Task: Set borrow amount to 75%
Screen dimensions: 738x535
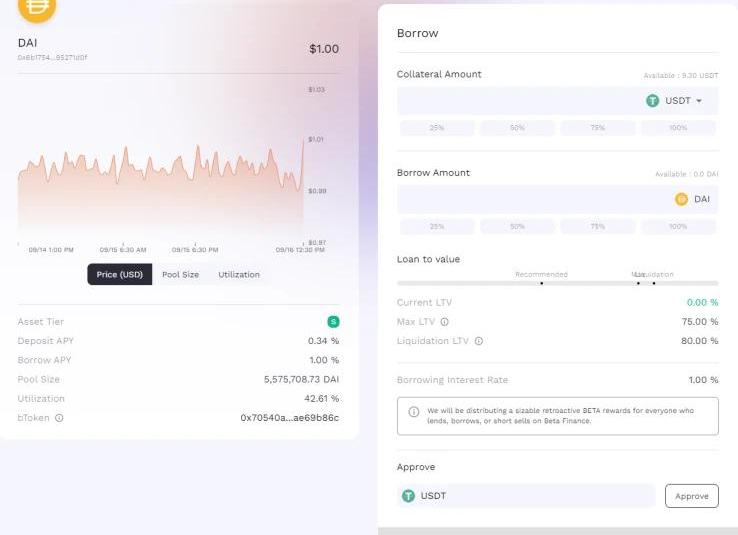Action: coord(598,227)
